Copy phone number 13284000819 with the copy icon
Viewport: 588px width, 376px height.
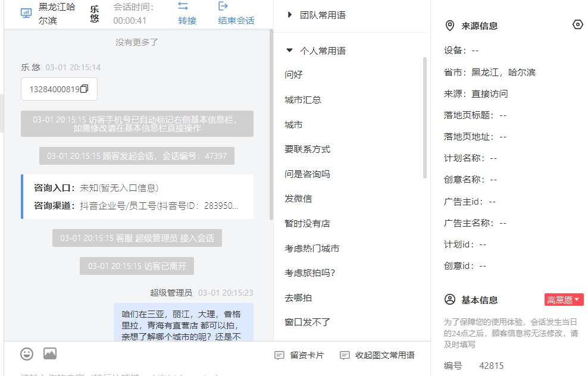click(85, 89)
